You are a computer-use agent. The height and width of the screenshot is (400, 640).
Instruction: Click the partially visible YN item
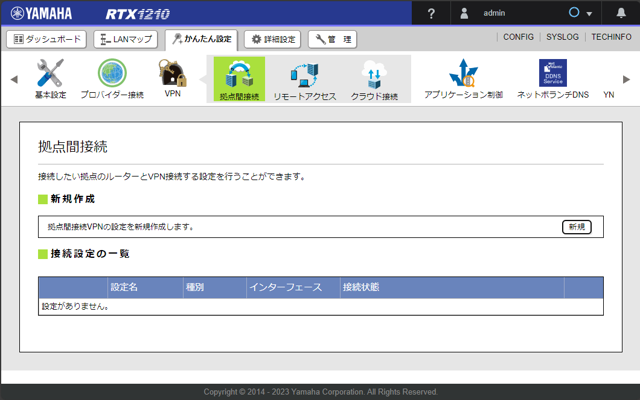pos(609,95)
